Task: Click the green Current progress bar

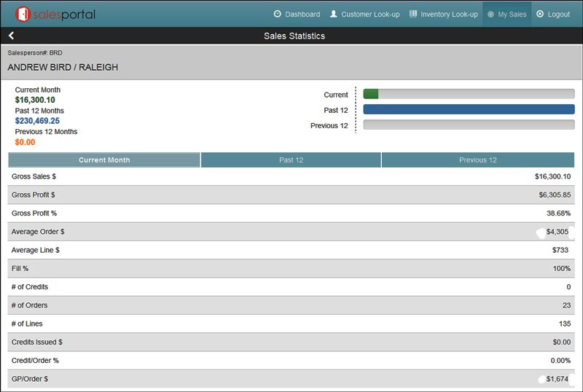Action: pos(371,94)
